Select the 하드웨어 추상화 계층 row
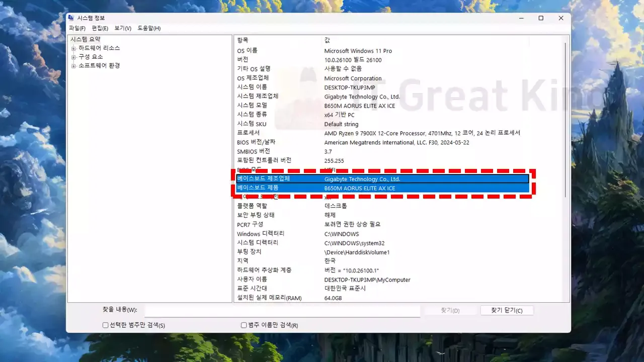This screenshot has height=362, width=644. 382,270
